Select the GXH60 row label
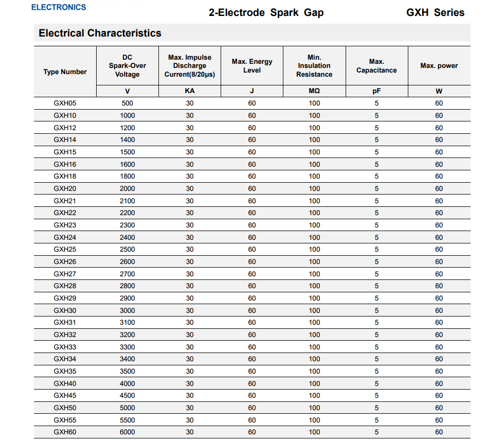504x440 pixels. tap(65, 432)
